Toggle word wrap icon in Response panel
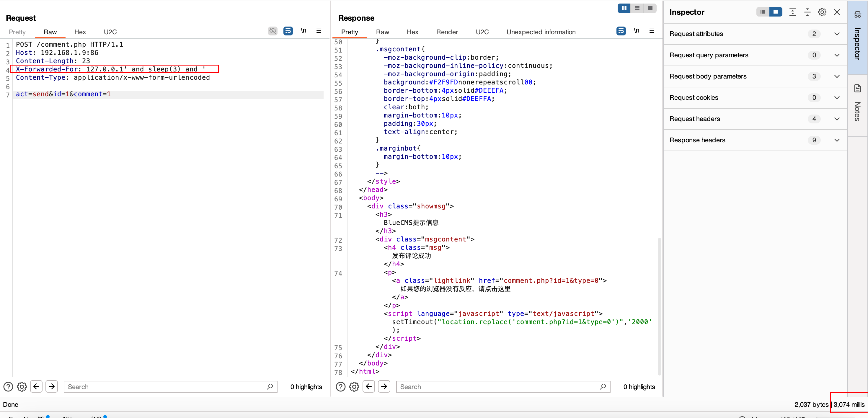 point(621,31)
